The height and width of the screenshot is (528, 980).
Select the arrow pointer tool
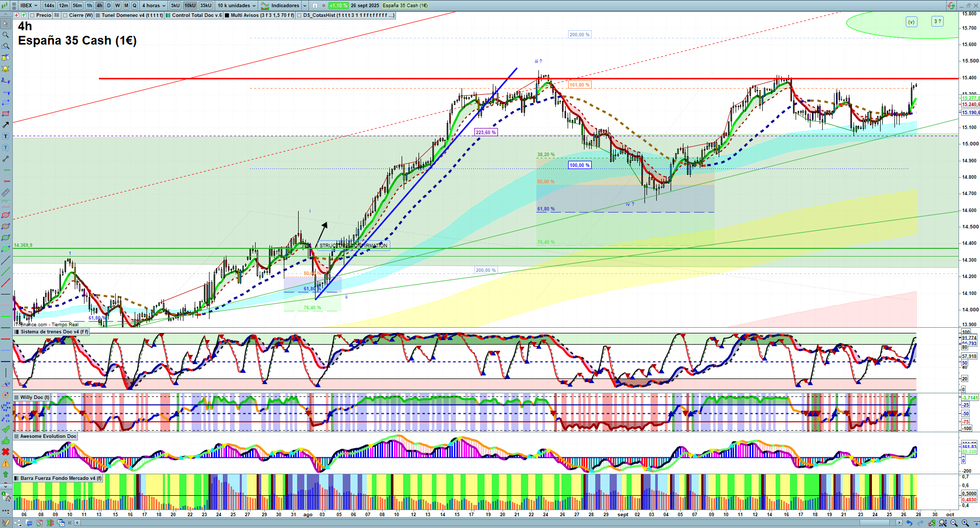coord(6,24)
